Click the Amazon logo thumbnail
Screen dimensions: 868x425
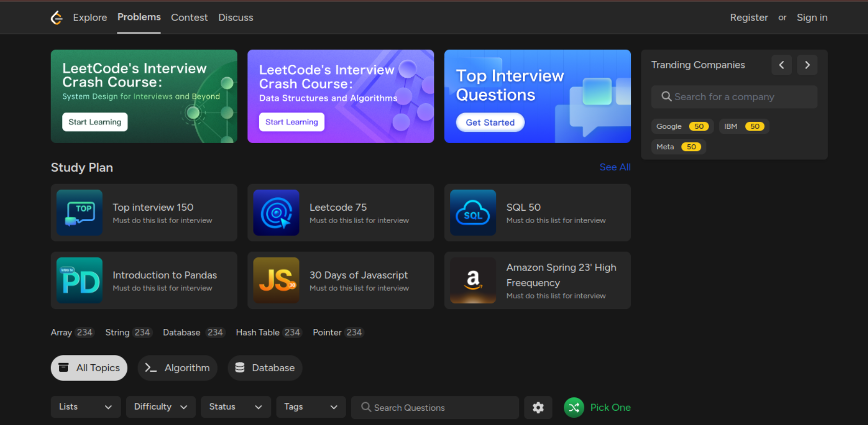[473, 280]
